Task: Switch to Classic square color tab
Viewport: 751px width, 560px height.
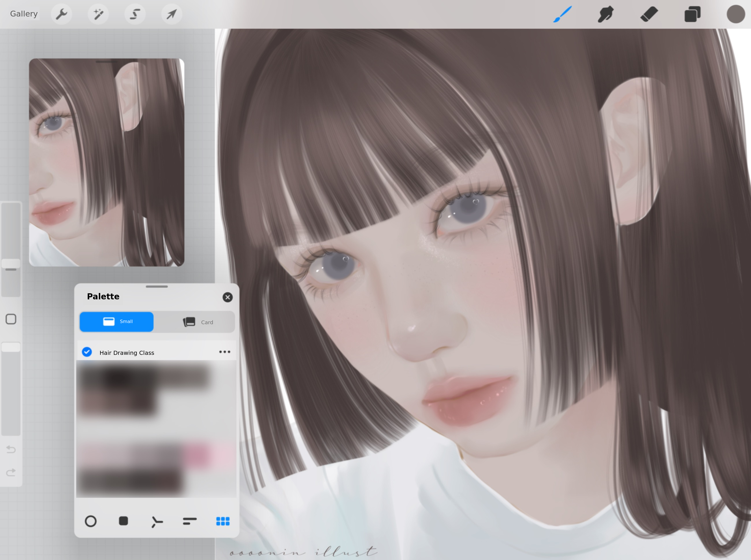Action: (x=123, y=521)
